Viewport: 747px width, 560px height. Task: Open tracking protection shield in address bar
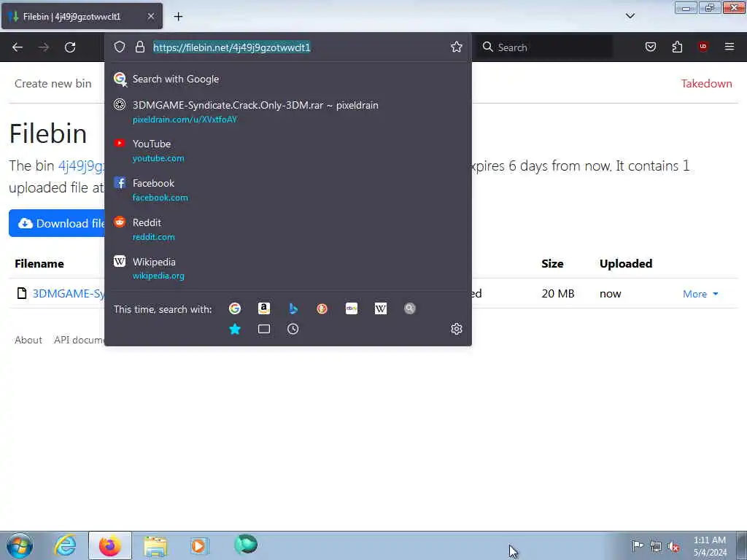(120, 47)
